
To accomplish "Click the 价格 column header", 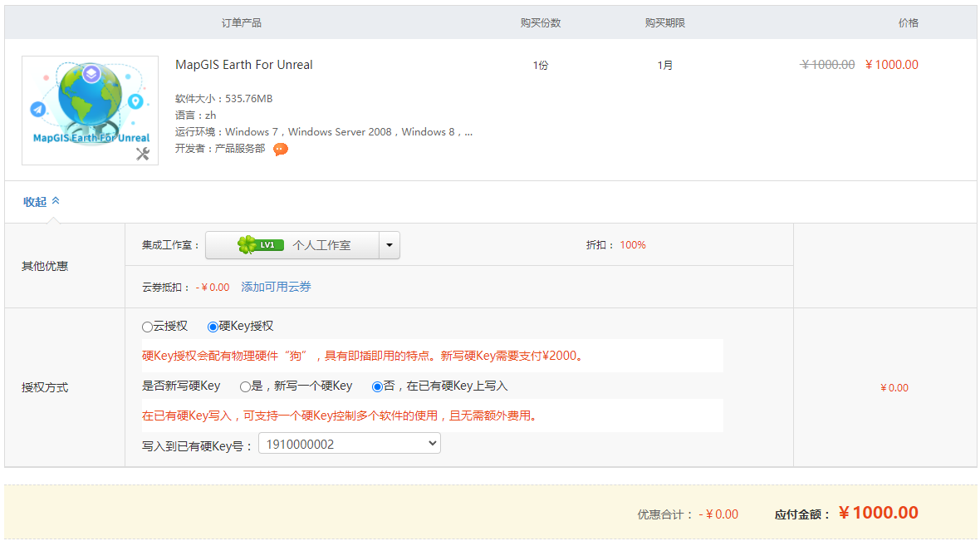I will pyautogui.click(x=908, y=23).
